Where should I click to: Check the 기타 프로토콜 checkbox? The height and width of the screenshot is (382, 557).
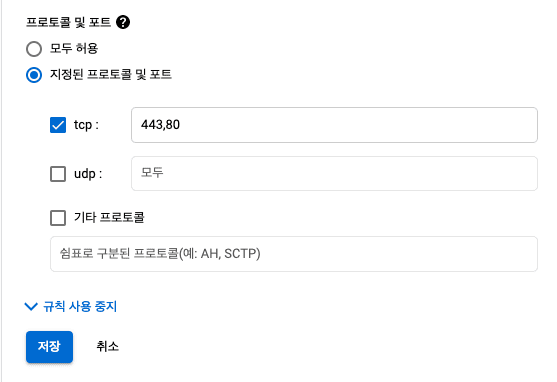pos(58,218)
